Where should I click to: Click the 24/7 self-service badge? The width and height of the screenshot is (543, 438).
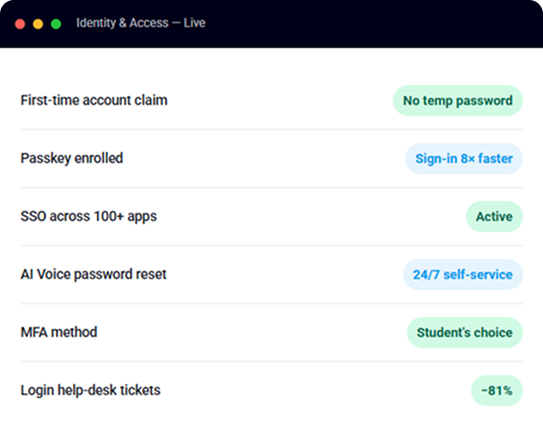(x=463, y=274)
